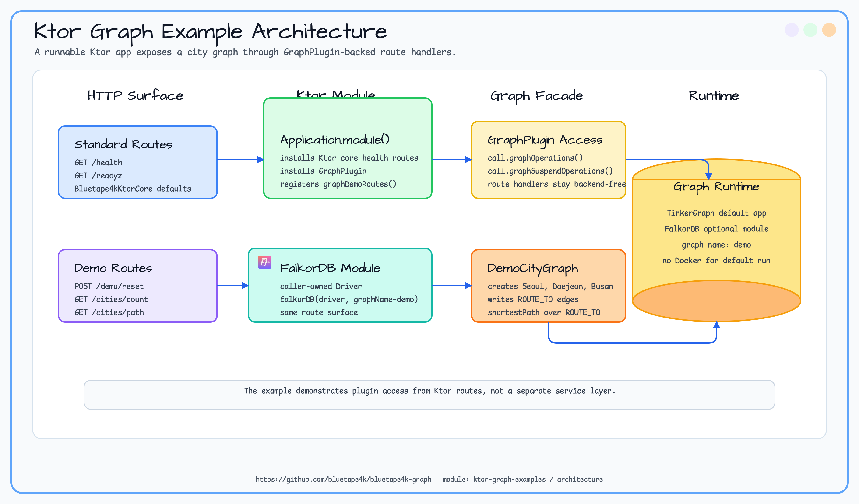Click the Graph Facade column header
859x504 pixels.
pos(537,96)
